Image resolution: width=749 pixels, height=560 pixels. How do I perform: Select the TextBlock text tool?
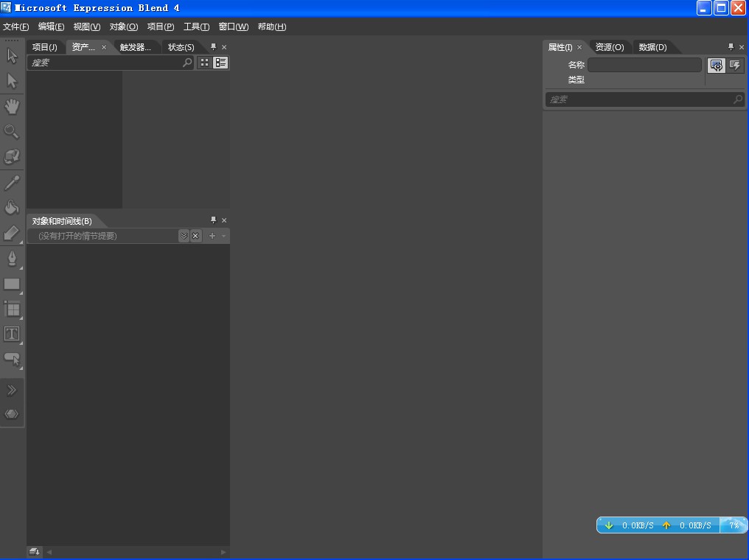click(x=12, y=334)
